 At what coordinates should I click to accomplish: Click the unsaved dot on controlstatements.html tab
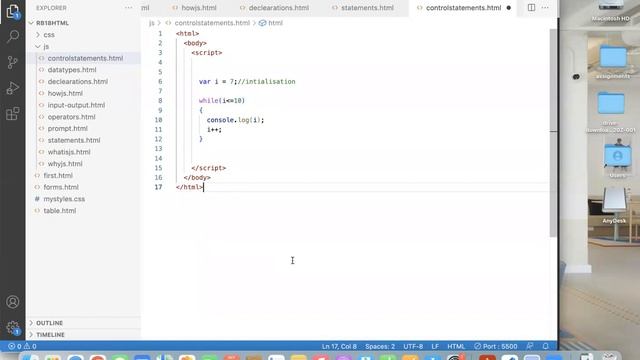tap(509, 8)
